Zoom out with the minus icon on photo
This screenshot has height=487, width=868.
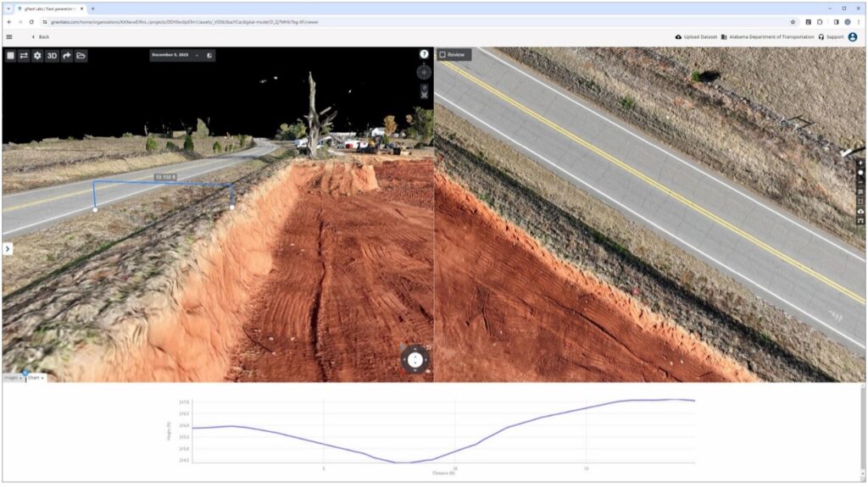point(860,182)
